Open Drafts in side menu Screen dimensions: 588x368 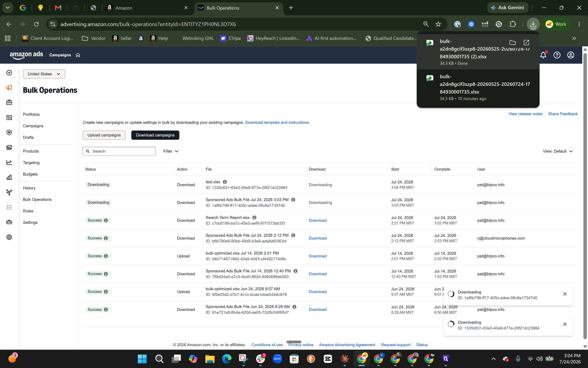(x=28, y=137)
